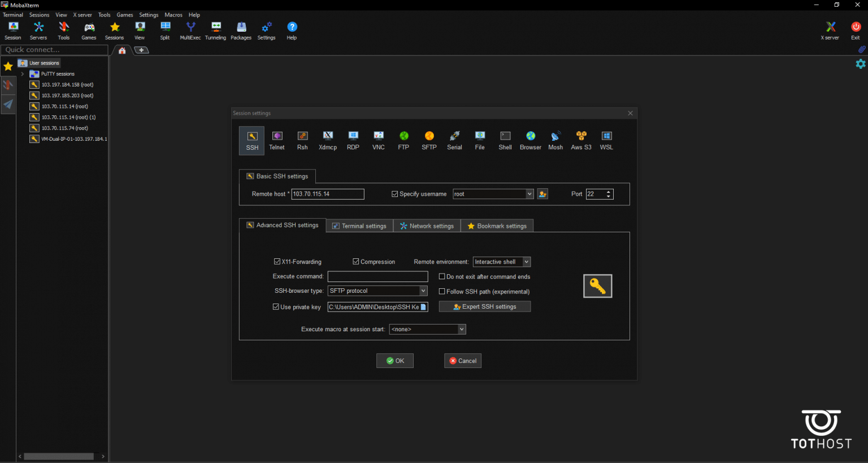Choose the Aws S3 session type

(581, 140)
